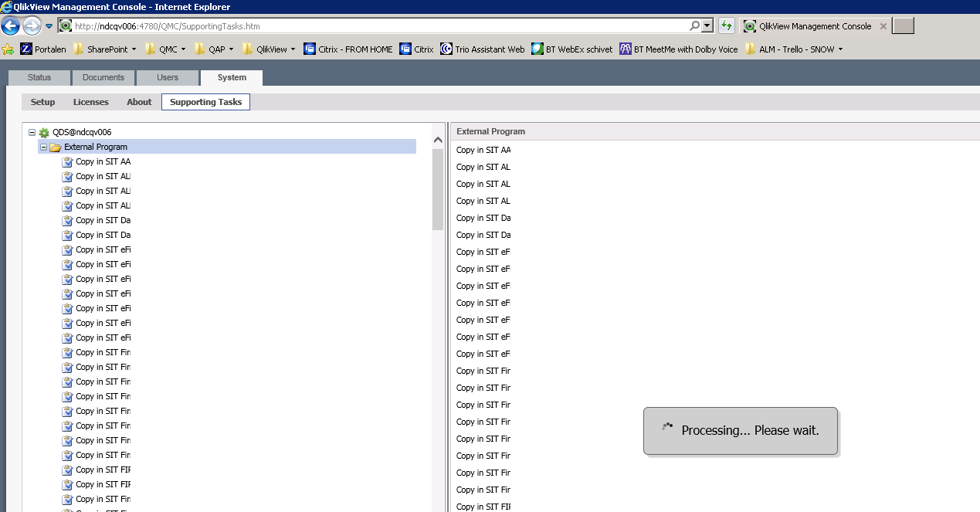Click the Citrix - FROM HOME bookmark icon

click(310, 49)
